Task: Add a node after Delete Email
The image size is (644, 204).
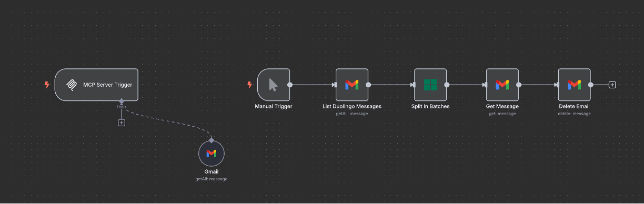Action: [x=612, y=85]
